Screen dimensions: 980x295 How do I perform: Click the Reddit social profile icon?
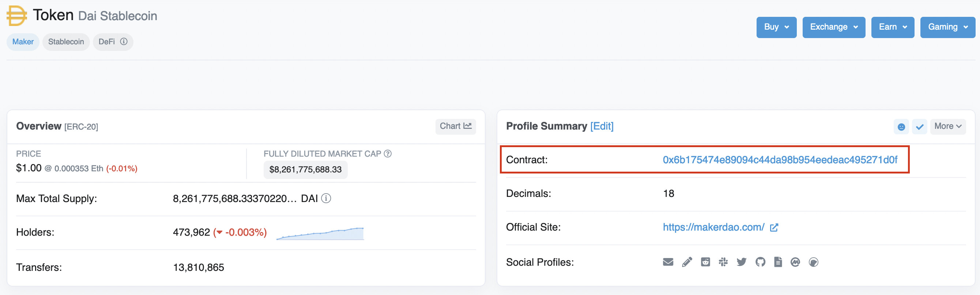[x=705, y=262]
